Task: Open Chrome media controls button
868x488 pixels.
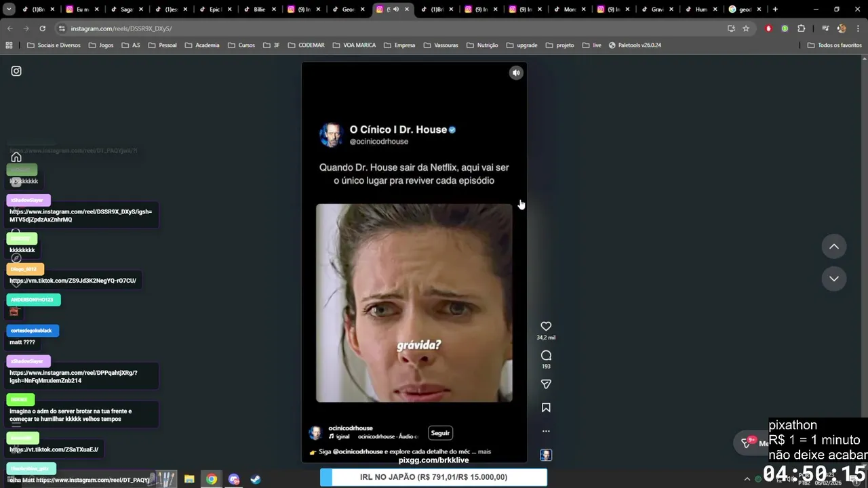Action: click(825, 28)
